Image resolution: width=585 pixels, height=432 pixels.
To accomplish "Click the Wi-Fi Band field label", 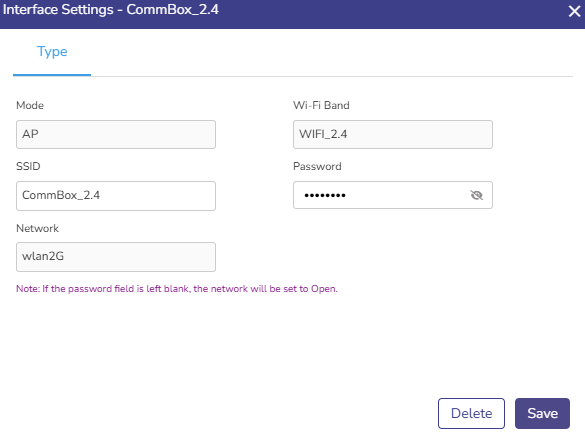I will click(x=321, y=105).
